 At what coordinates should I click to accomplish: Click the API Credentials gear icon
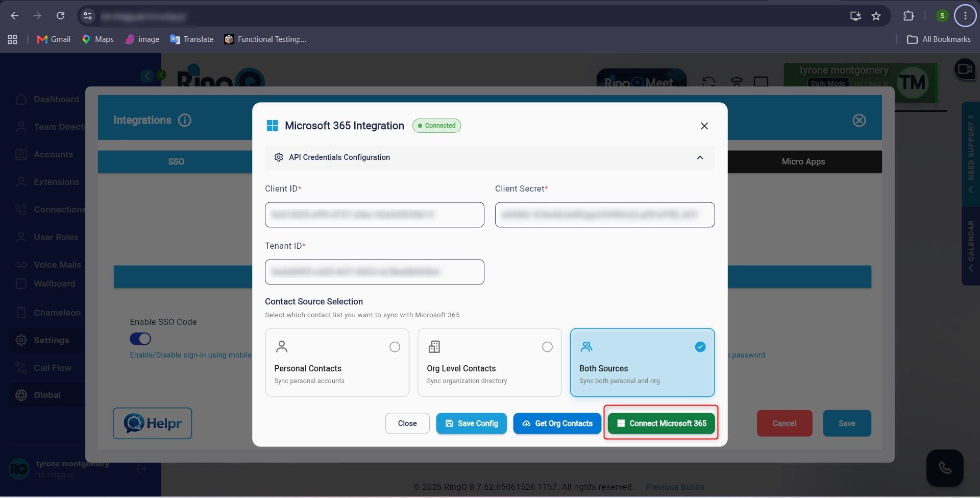(279, 157)
